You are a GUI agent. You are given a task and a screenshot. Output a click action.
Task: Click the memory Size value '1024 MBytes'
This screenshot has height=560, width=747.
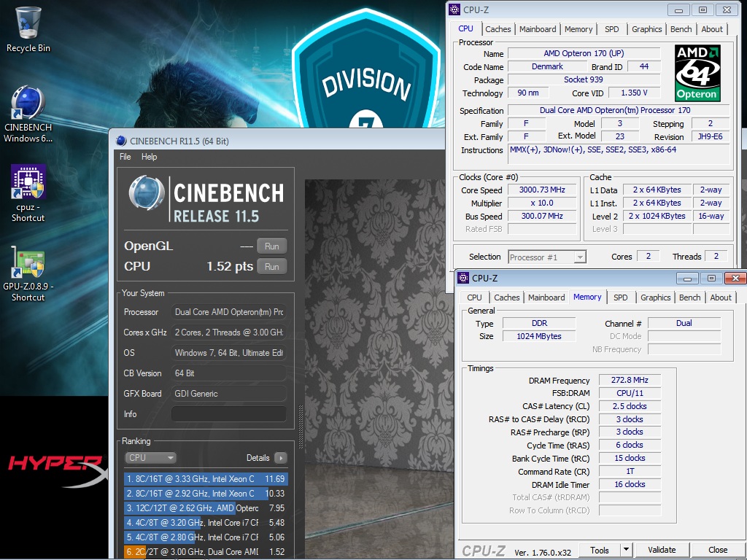pos(539,336)
